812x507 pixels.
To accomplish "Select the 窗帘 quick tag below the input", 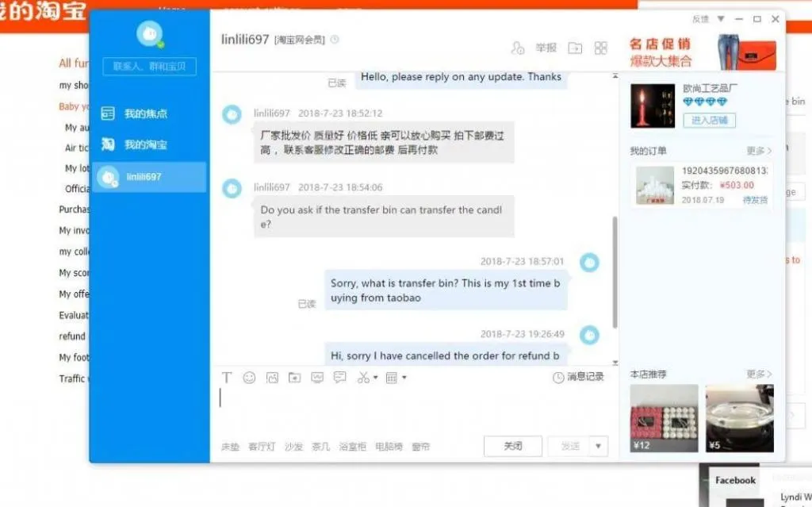I will point(422,447).
